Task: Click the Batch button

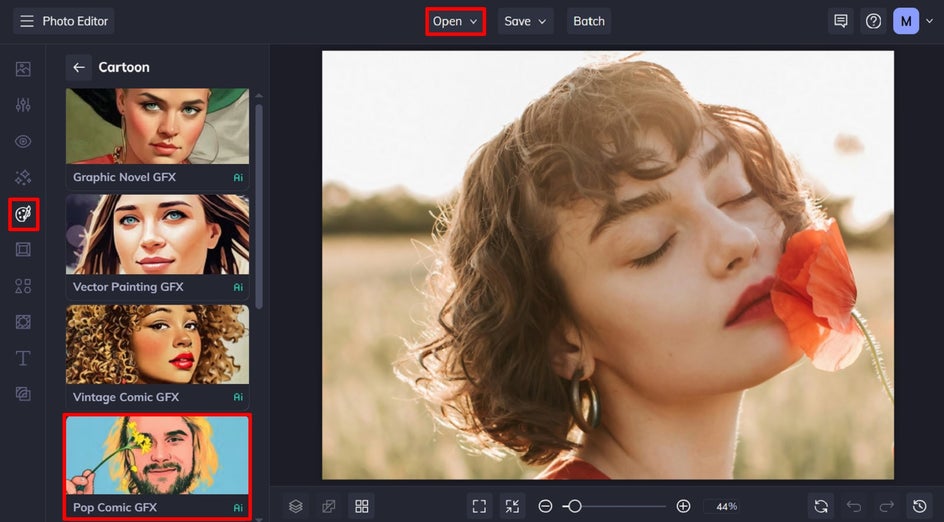Action: [589, 21]
